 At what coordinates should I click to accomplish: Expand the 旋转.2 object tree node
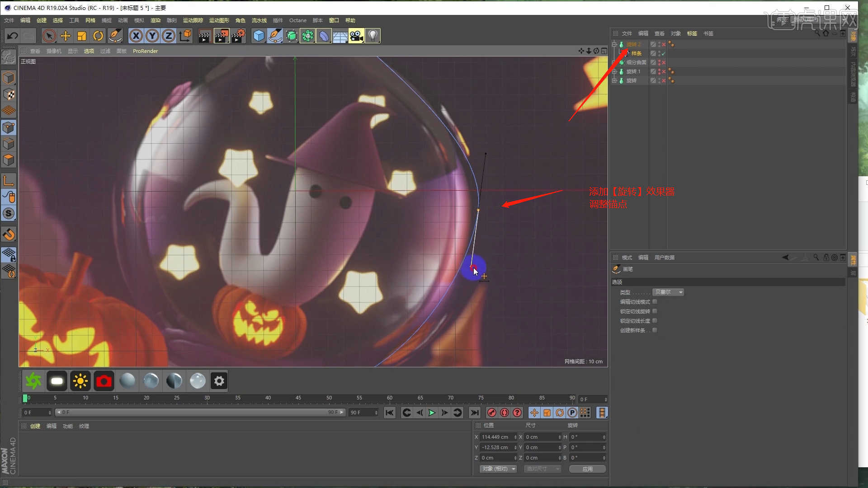point(614,44)
